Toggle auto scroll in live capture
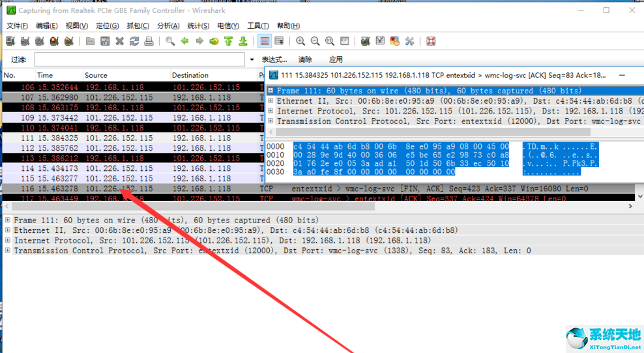The image size is (644, 353). 279,41
